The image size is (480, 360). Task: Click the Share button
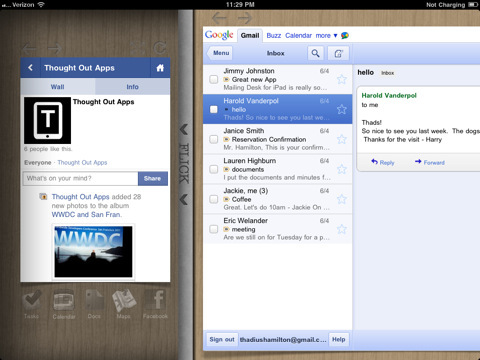(x=153, y=179)
